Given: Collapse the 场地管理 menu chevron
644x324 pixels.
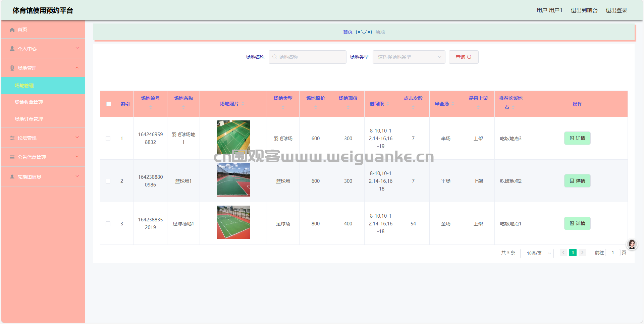Looking at the screenshot, I should 77,68.
